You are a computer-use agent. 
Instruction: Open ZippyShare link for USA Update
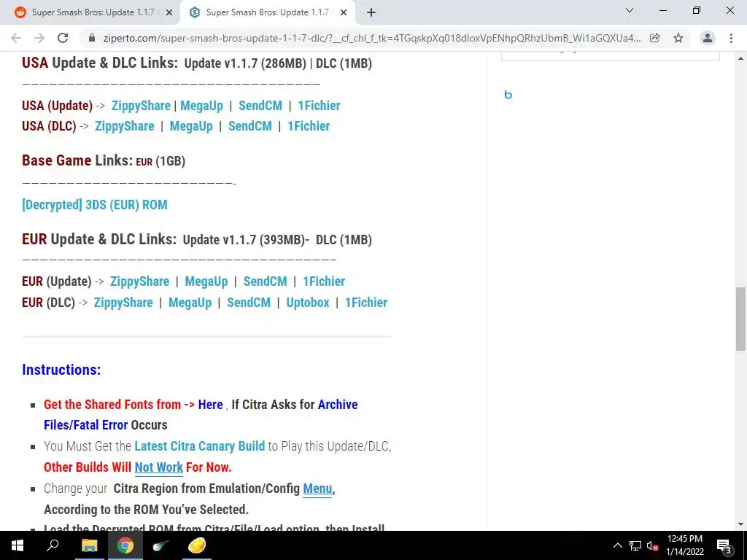(141, 106)
